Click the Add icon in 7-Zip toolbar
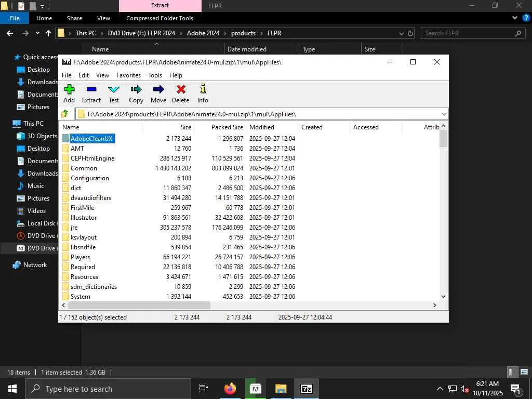 [69, 89]
